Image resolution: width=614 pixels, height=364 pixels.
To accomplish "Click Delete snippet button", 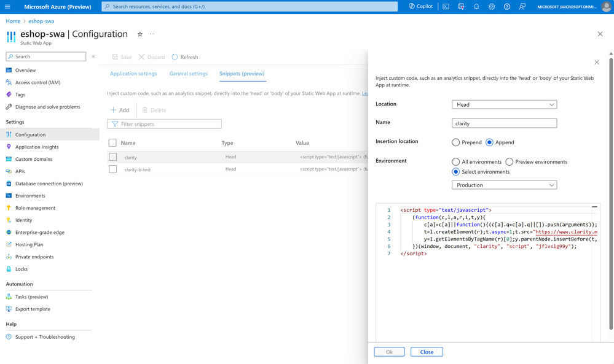I will click(x=154, y=110).
